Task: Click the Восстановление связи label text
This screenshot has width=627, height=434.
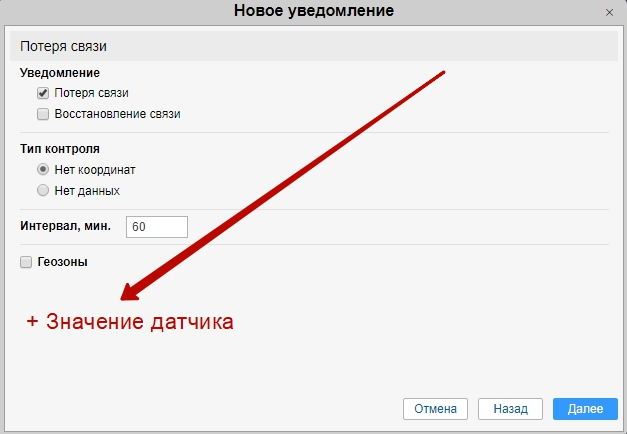Action: (117, 114)
